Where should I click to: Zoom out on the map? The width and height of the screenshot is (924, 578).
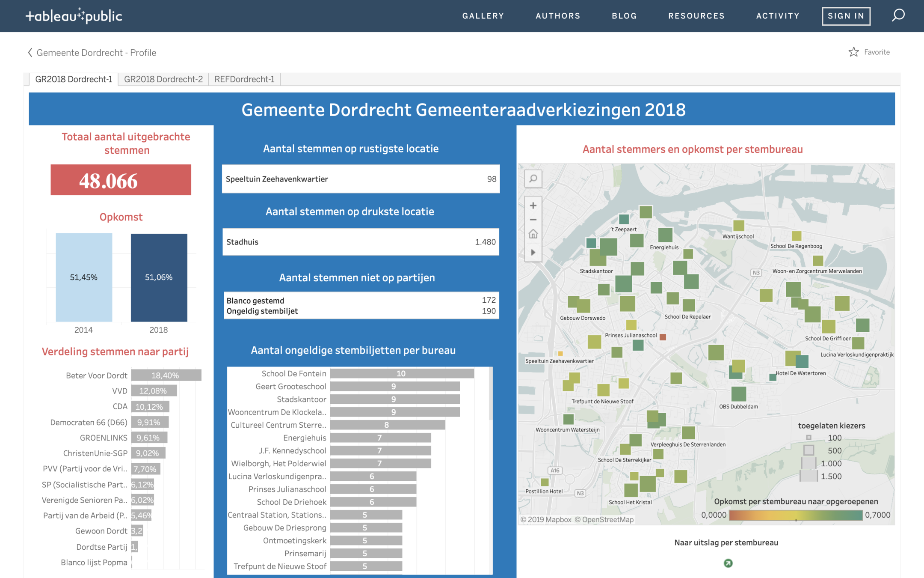(533, 220)
